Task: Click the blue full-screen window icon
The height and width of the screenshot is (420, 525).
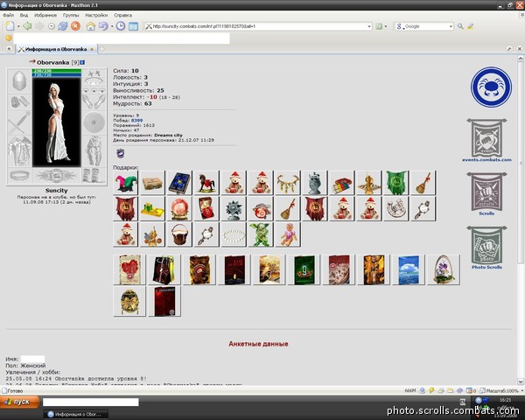Action: pos(133,26)
